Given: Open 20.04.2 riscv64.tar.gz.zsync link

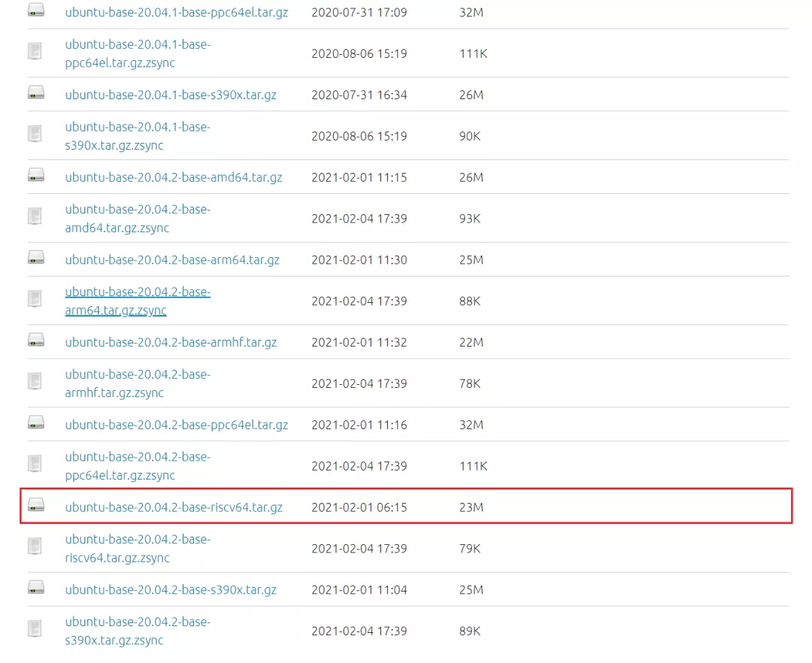Looking at the screenshot, I should pyautogui.click(x=138, y=549).
